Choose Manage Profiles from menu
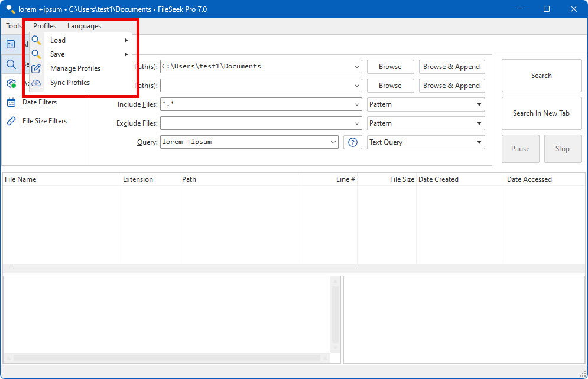Viewport: 588px width, 379px height. point(80,68)
